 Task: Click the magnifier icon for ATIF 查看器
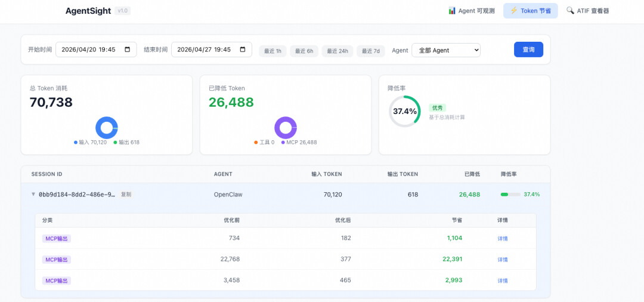click(570, 11)
